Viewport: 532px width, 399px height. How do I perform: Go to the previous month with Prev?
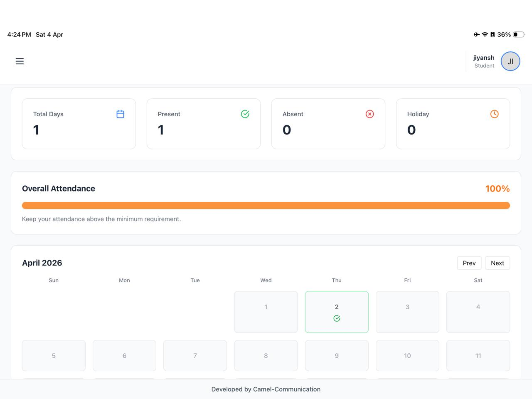(x=469, y=263)
